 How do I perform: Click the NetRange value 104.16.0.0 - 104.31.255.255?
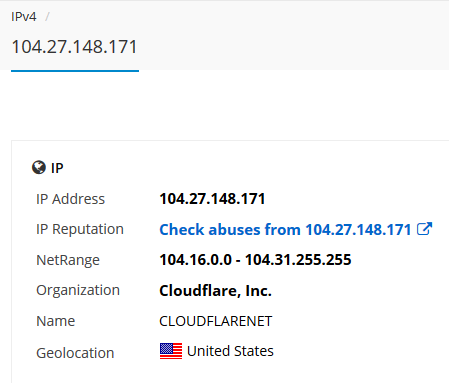pyautogui.click(x=255, y=260)
